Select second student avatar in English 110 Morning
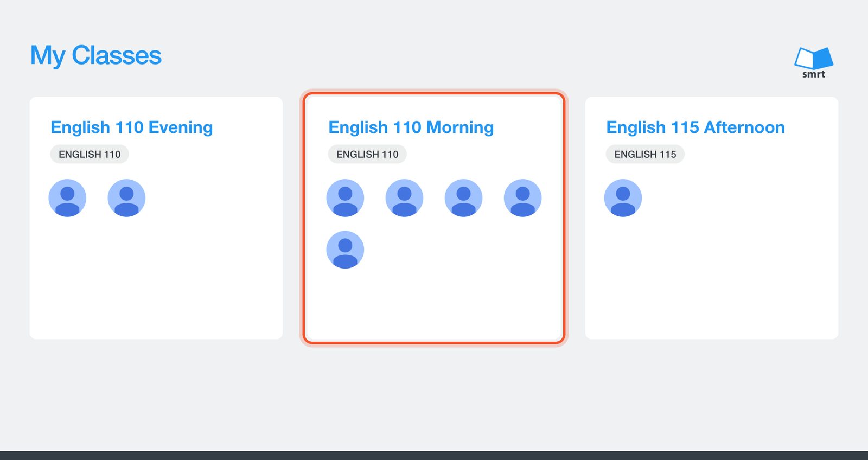 (404, 198)
